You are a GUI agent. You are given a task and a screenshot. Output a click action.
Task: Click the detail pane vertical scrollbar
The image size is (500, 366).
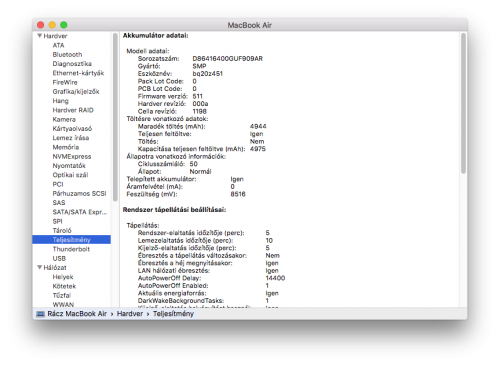coord(463,103)
